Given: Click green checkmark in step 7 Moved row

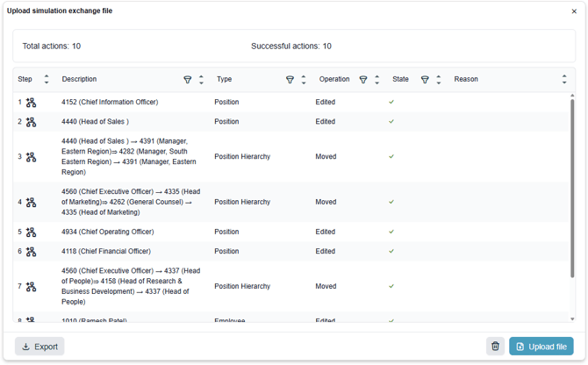Looking at the screenshot, I should click(x=391, y=286).
